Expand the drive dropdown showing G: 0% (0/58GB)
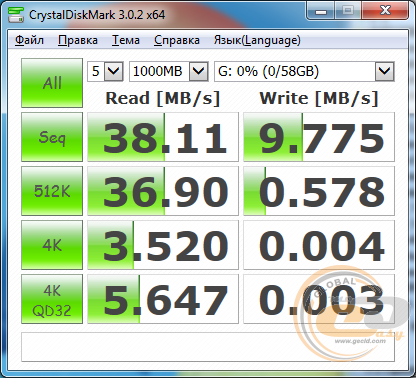This screenshot has width=416, height=378. (385, 71)
